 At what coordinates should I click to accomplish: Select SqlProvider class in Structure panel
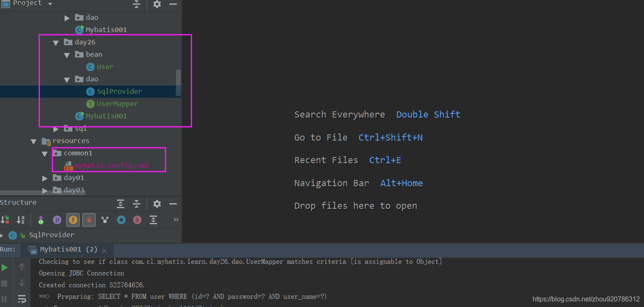pyautogui.click(x=51, y=235)
